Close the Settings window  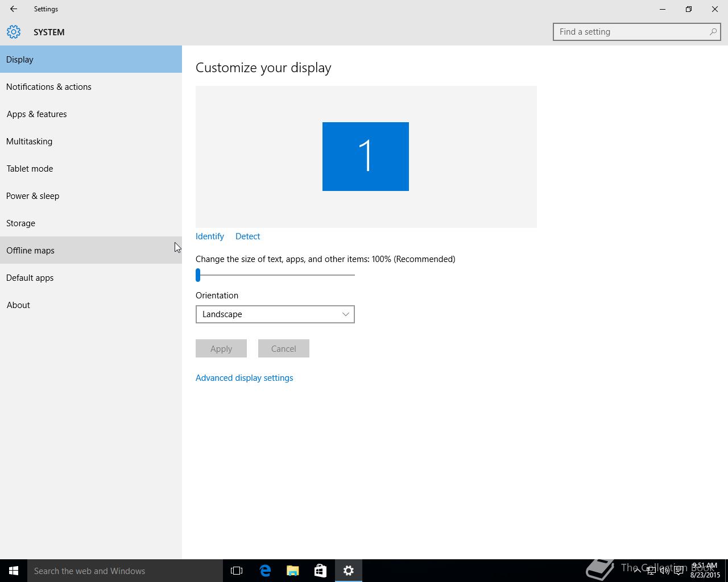715,9
